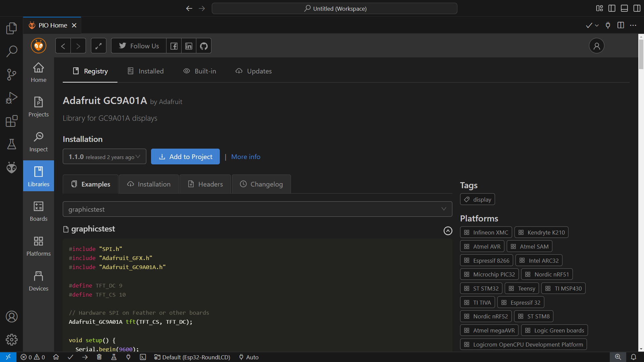This screenshot has height=362, width=644.
Task: Open PlatformIO alien icon in activity bar
Action: [11, 167]
